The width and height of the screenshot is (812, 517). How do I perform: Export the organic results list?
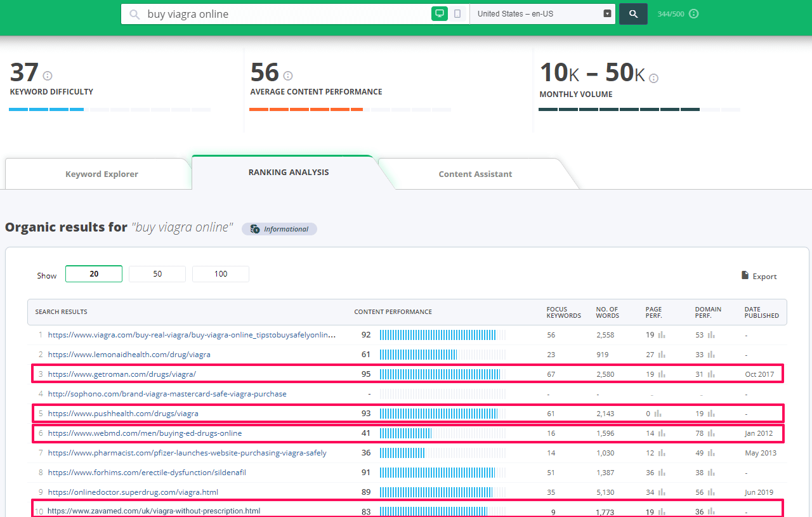[x=759, y=276]
